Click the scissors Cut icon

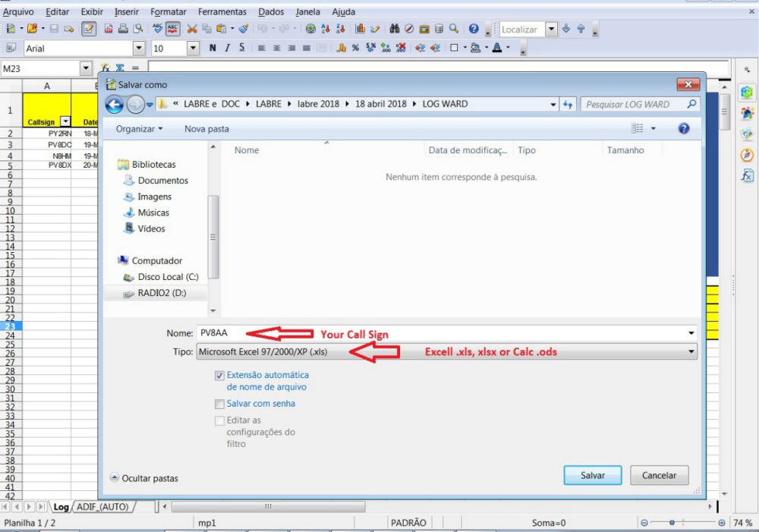tap(192, 29)
